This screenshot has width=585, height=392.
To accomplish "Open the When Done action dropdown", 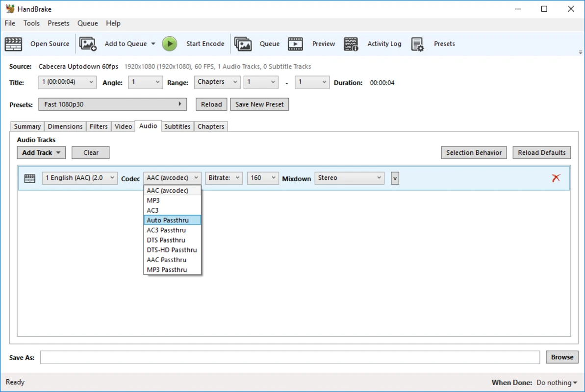I will coord(557,383).
